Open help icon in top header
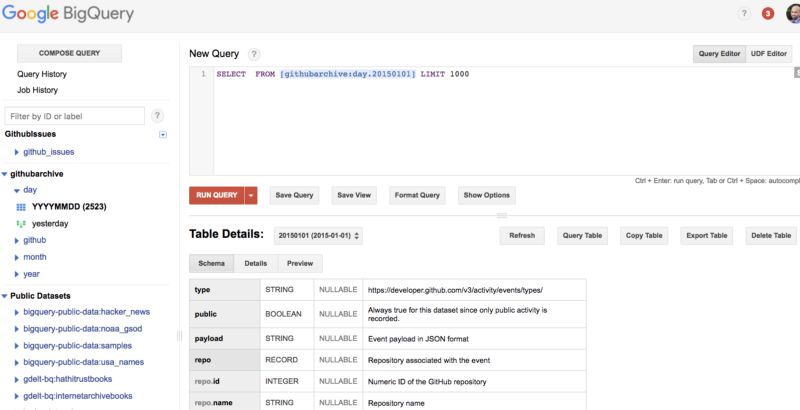 (744, 14)
